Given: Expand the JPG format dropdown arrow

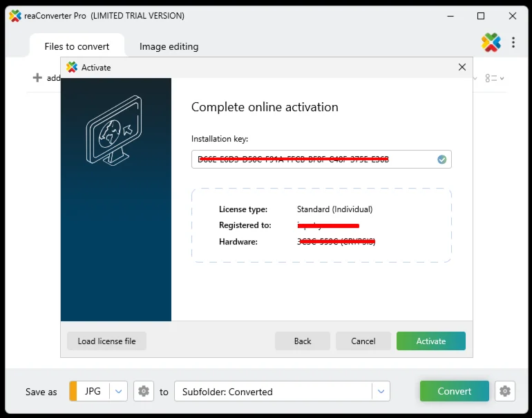Looking at the screenshot, I should pyautogui.click(x=118, y=391).
